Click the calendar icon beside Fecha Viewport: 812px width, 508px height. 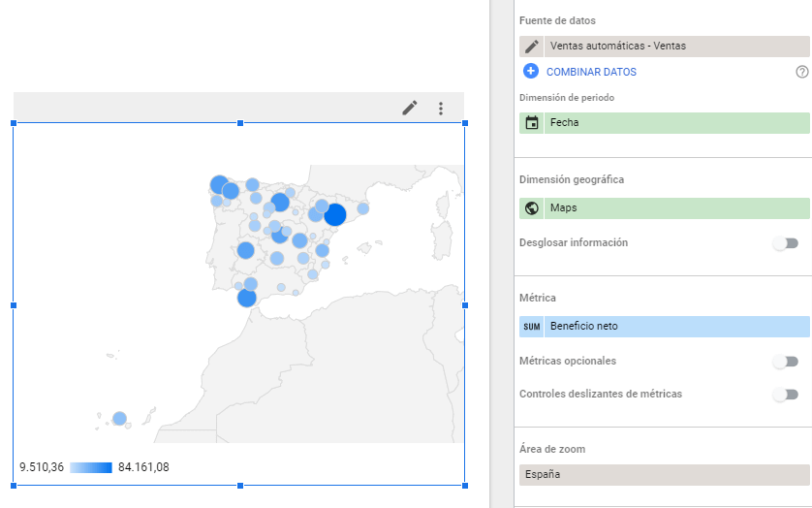tap(532, 123)
